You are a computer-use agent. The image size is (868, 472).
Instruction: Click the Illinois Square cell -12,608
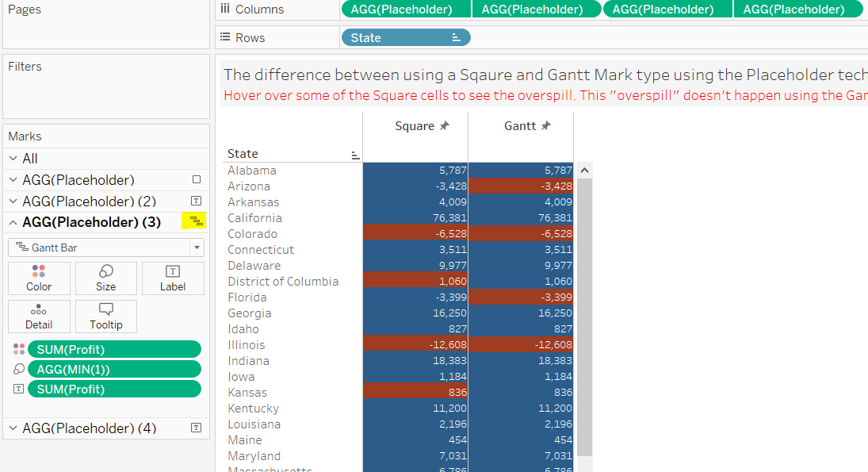415,344
